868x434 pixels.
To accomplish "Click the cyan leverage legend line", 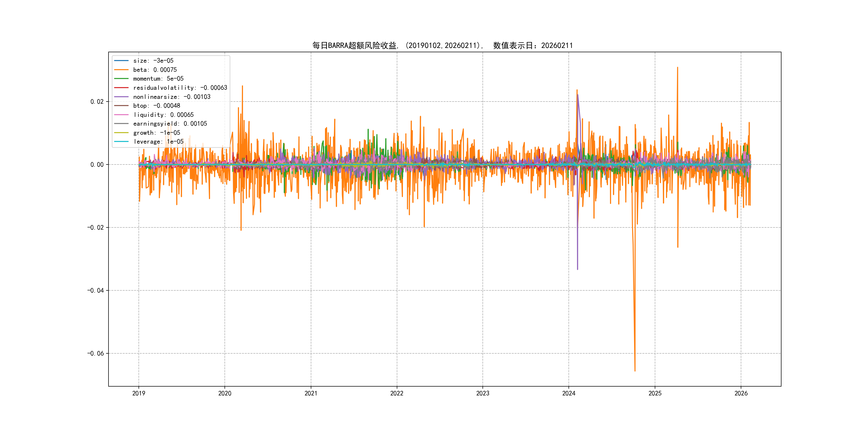I will (x=121, y=141).
